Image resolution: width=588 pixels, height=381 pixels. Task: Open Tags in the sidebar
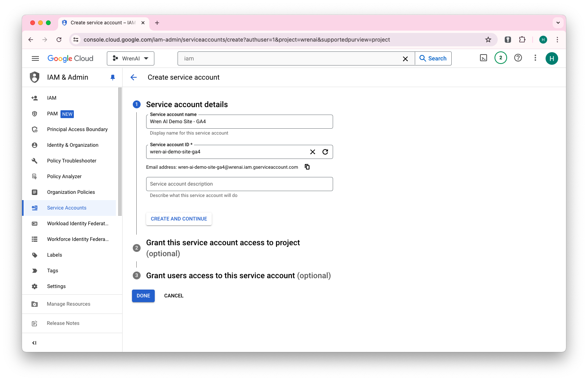click(x=69, y=271)
